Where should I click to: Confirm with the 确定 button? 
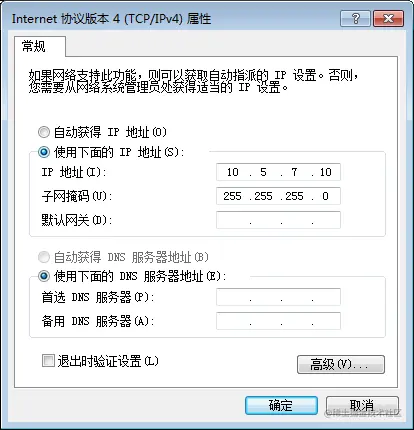point(281,405)
